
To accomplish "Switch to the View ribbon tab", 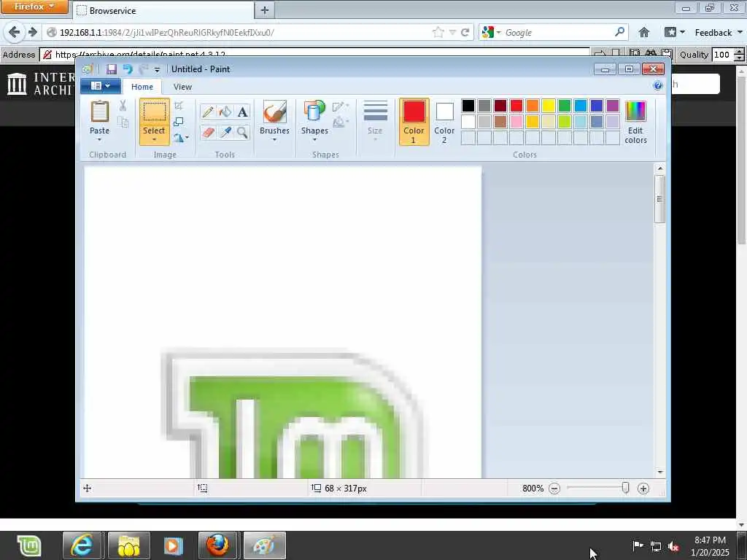I will pos(182,87).
